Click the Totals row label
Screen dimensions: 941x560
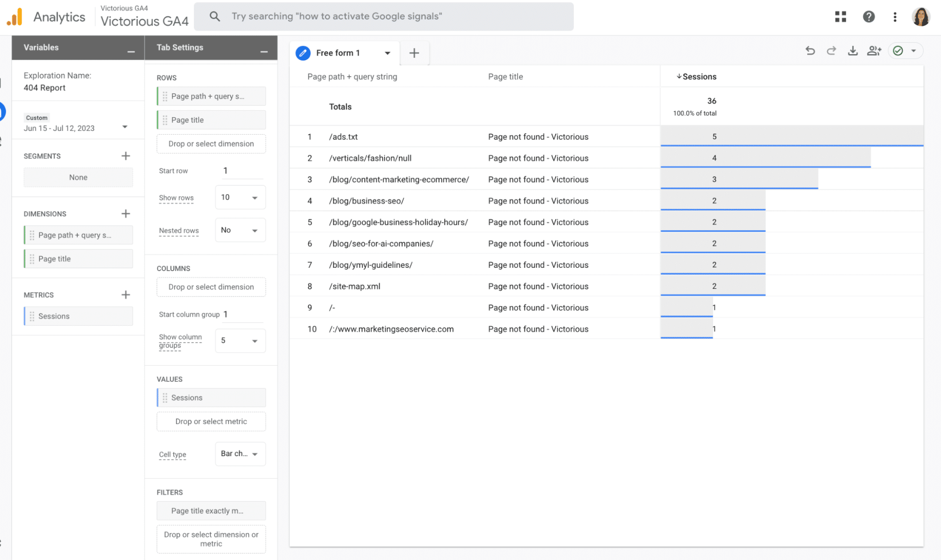[340, 107]
